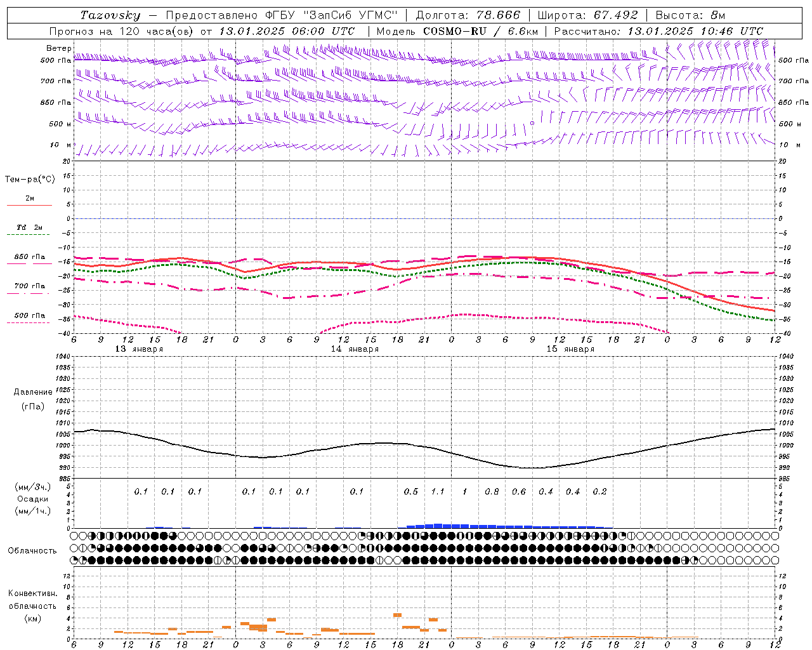Click the '(мм/3ч.)' precipitation unit label
The width and height of the screenshot is (812, 650).
(x=32, y=487)
